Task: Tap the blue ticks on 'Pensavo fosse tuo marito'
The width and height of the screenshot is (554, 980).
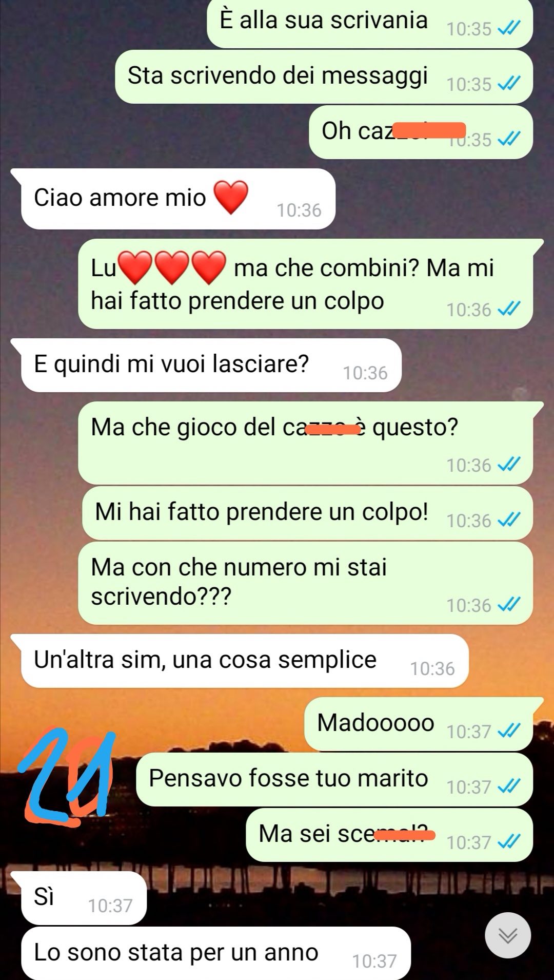Action: [x=509, y=786]
